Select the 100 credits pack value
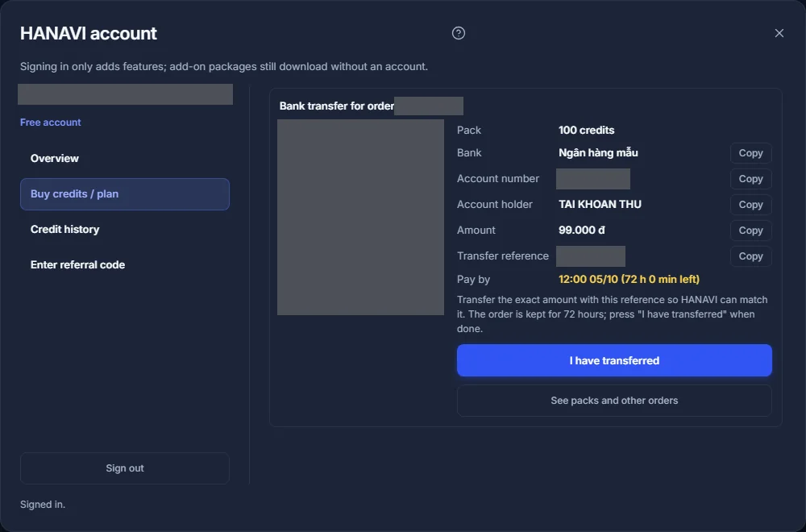806x532 pixels. tap(586, 130)
